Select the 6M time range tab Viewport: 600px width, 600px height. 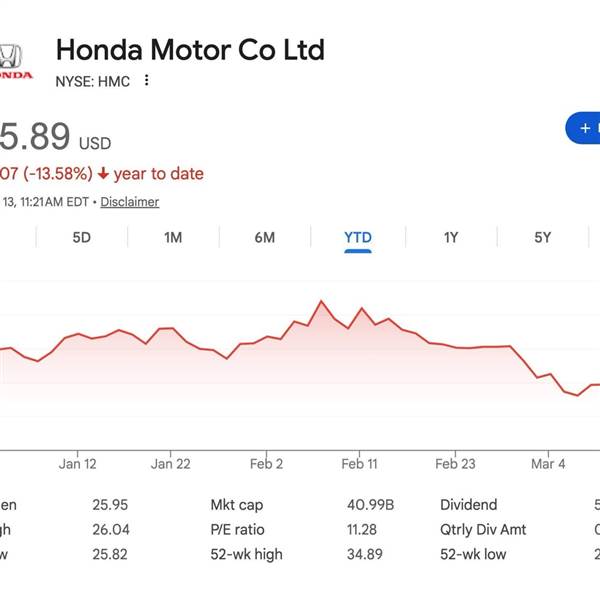265,238
